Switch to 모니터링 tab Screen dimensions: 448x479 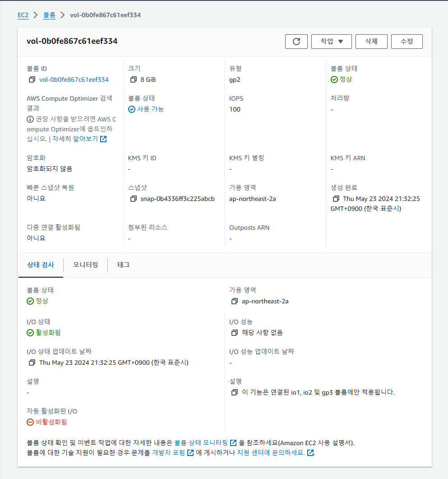pyautogui.click(x=85, y=265)
